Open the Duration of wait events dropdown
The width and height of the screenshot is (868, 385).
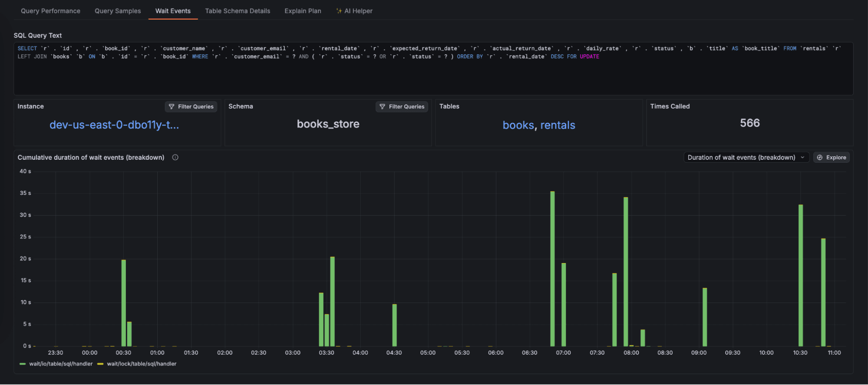[746, 158]
